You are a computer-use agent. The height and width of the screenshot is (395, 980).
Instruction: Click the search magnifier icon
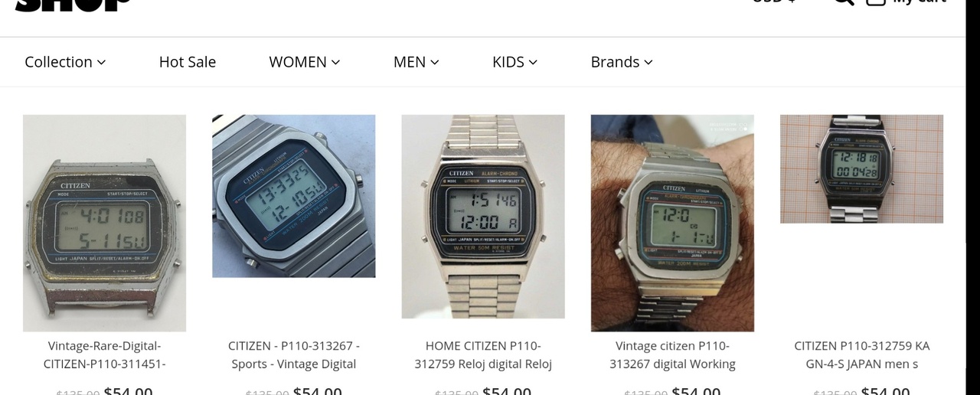[844, 2]
